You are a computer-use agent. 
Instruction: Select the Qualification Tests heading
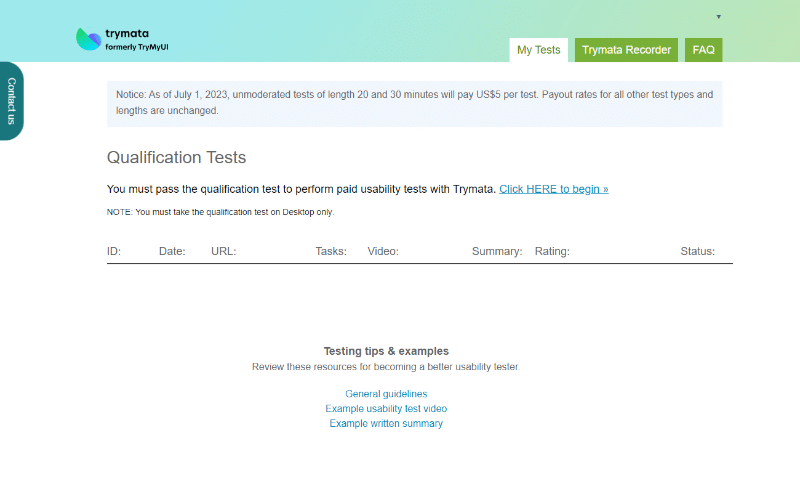click(177, 157)
